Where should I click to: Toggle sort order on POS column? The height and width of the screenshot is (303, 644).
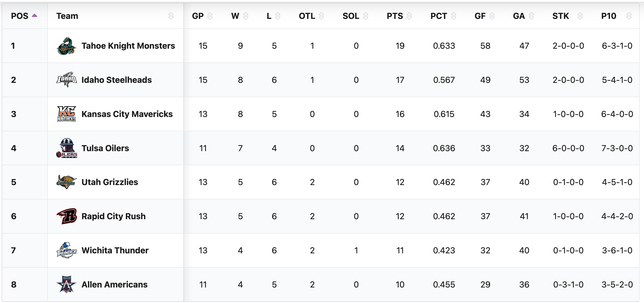pos(34,16)
